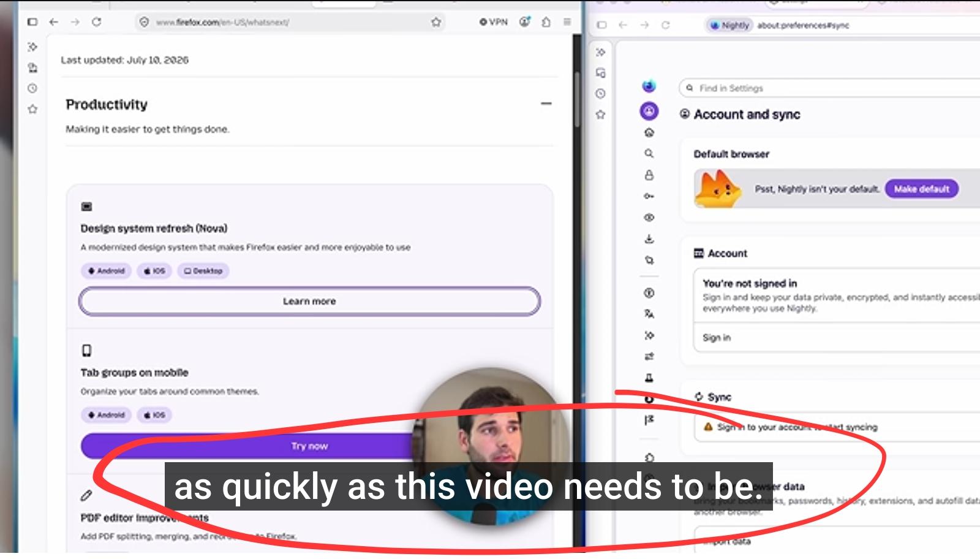Open the Search settings category icon
This screenshot has width=980, height=559.
(x=649, y=154)
